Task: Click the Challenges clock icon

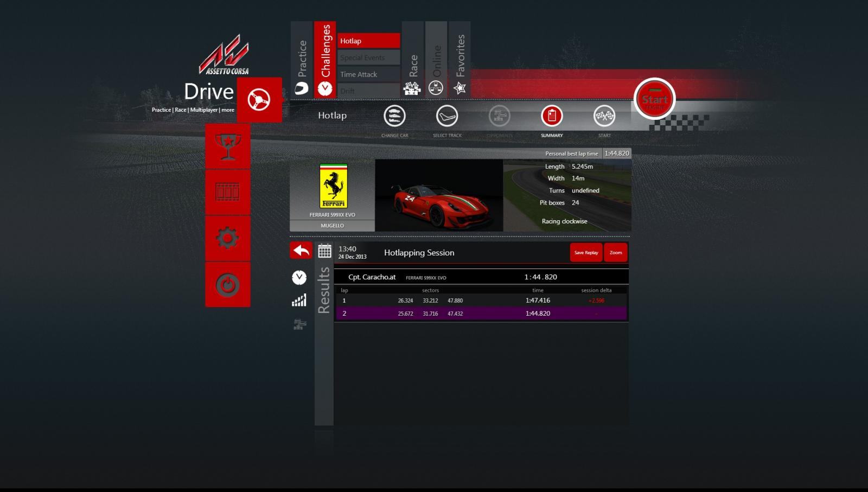Action: coord(325,88)
